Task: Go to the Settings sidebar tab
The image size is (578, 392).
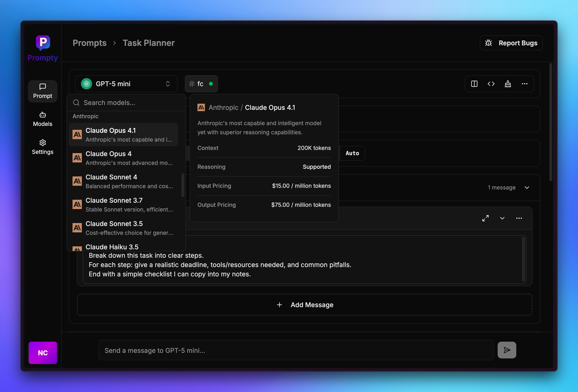Action: click(43, 147)
